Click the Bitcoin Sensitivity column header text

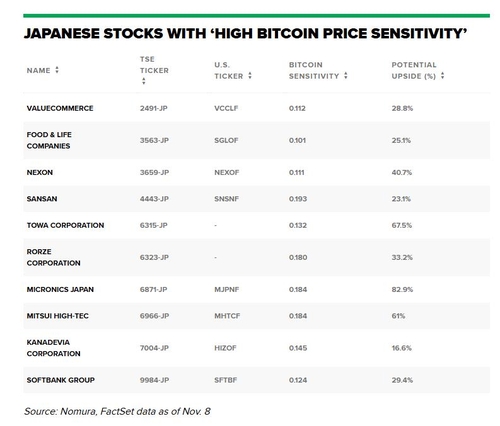[314, 70]
